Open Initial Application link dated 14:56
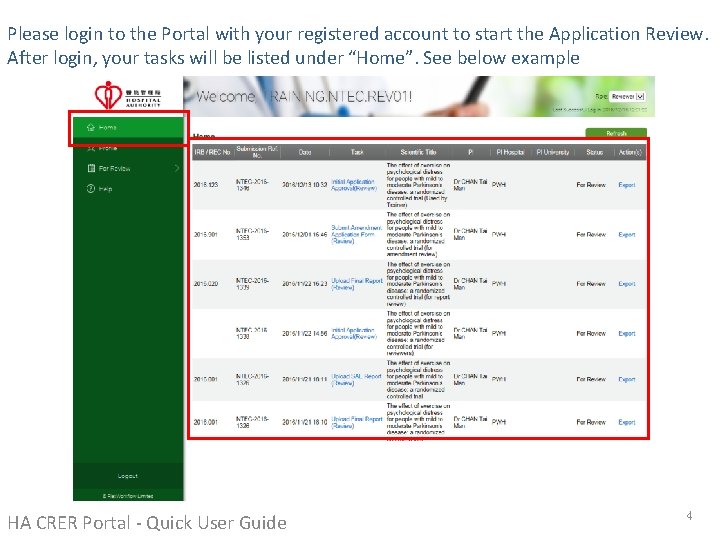 coord(354,333)
